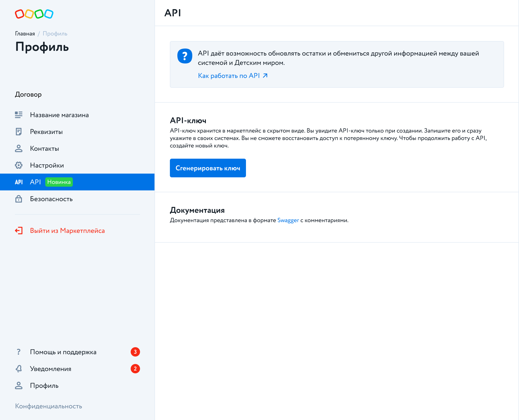
Task: Click the Документация heading
Action: coord(197,210)
